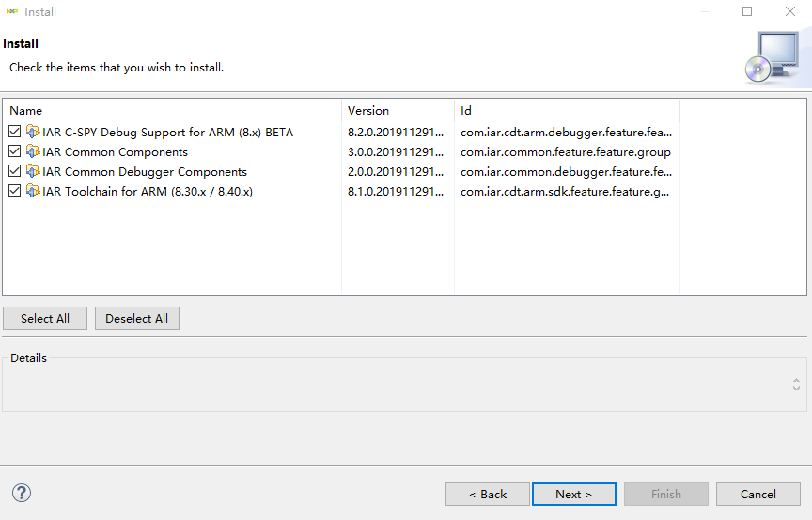812x520 pixels.
Task: Maximize the Install dialog window
Action: (747, 11)
